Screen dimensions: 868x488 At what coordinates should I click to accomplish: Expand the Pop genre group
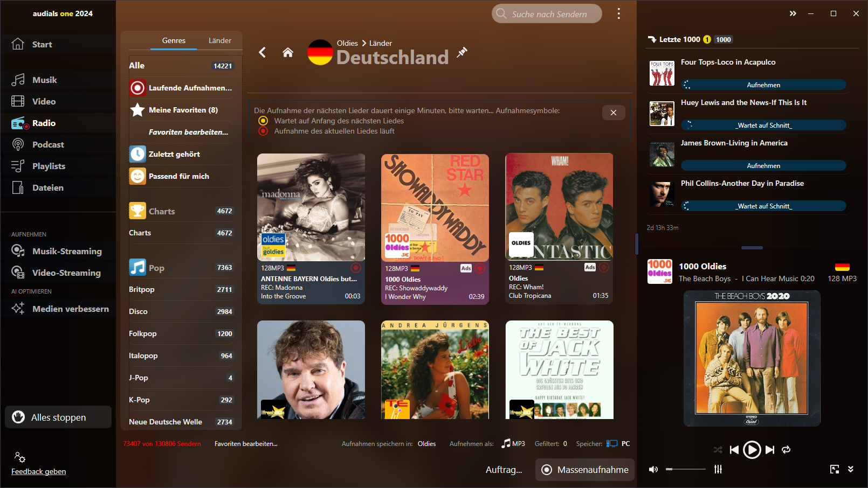click(181, 268)
